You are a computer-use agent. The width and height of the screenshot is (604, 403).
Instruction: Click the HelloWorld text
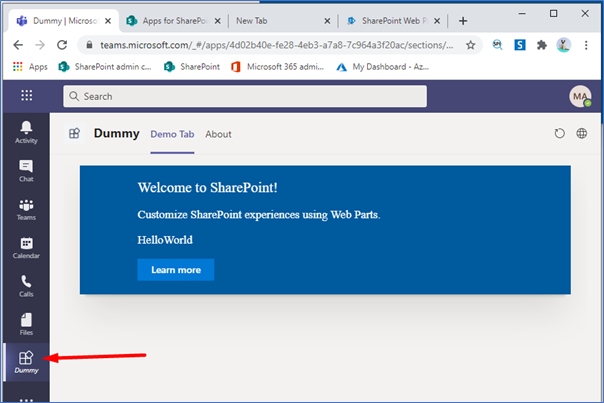click(165, 240)
